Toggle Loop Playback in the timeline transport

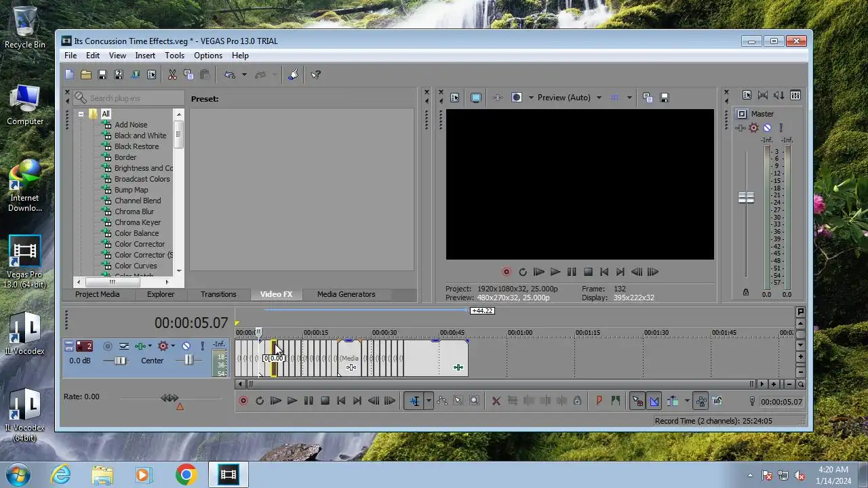tap(260, 401)
